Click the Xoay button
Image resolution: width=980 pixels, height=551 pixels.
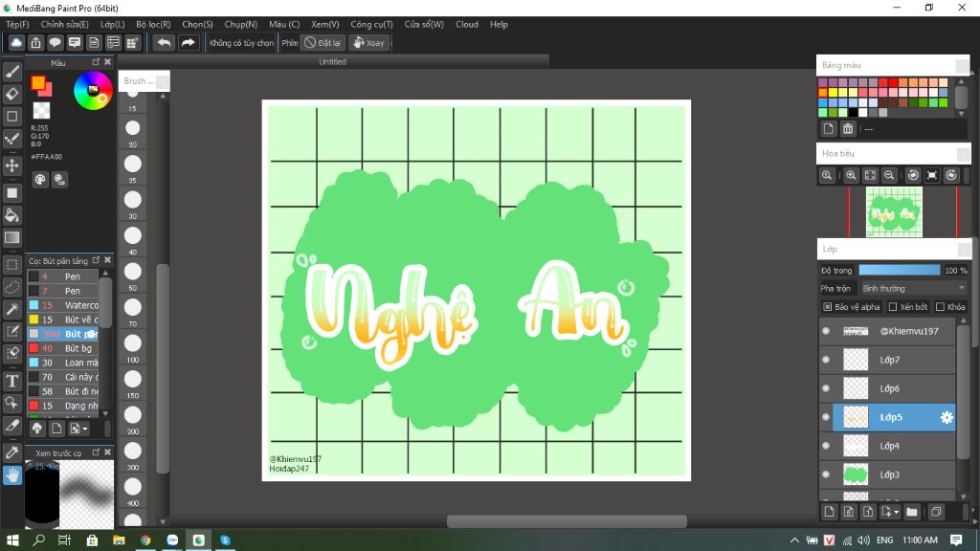pos(368,42)
